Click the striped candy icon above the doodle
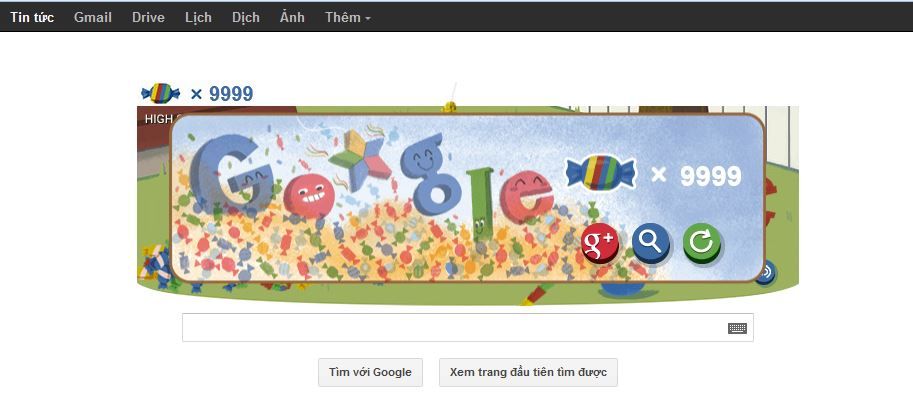This screenshot has width=913, height=413. coord(161,93)
